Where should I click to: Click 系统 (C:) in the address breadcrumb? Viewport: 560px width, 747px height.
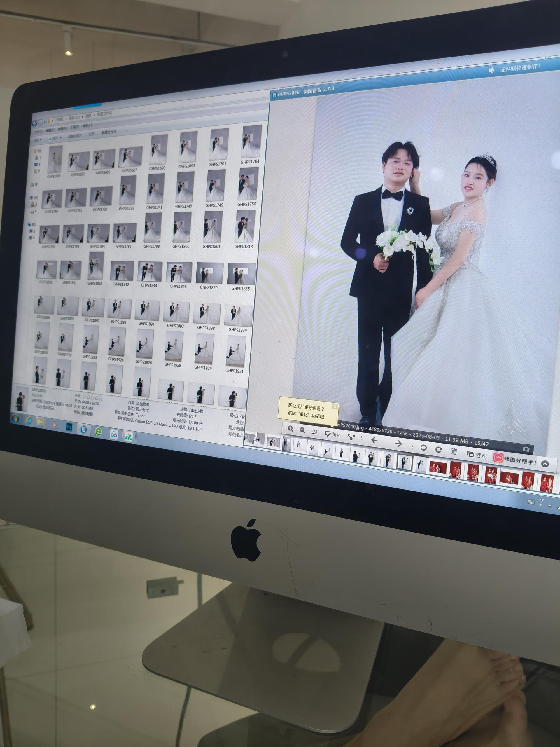(x=74, y=118)
